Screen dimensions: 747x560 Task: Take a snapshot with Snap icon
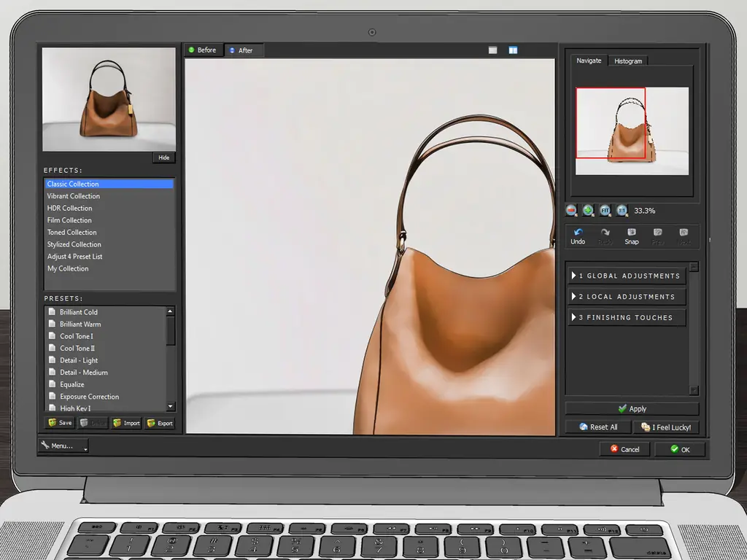(x=632, y=233)
